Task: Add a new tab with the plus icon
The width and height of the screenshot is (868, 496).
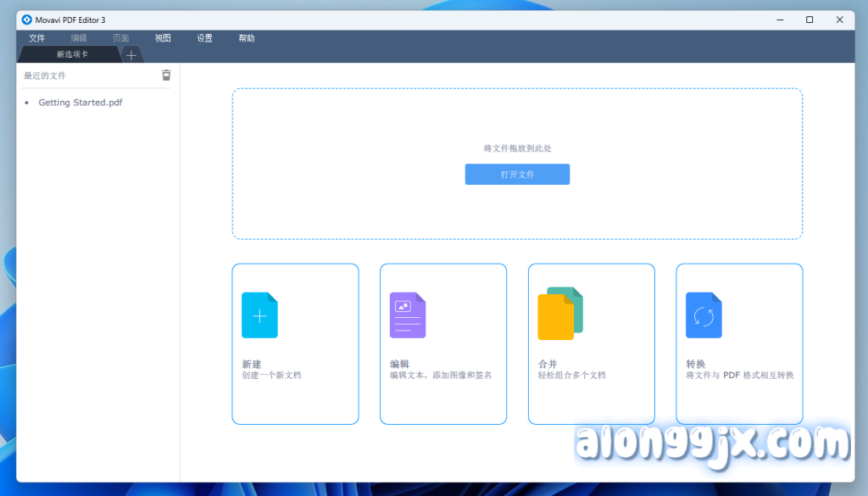Action: (x=131, y=55)
